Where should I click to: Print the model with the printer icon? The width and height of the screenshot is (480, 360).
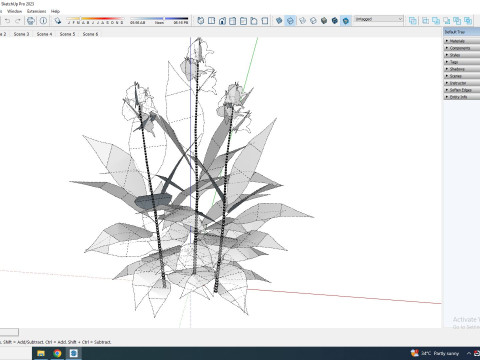pos(31,21)
